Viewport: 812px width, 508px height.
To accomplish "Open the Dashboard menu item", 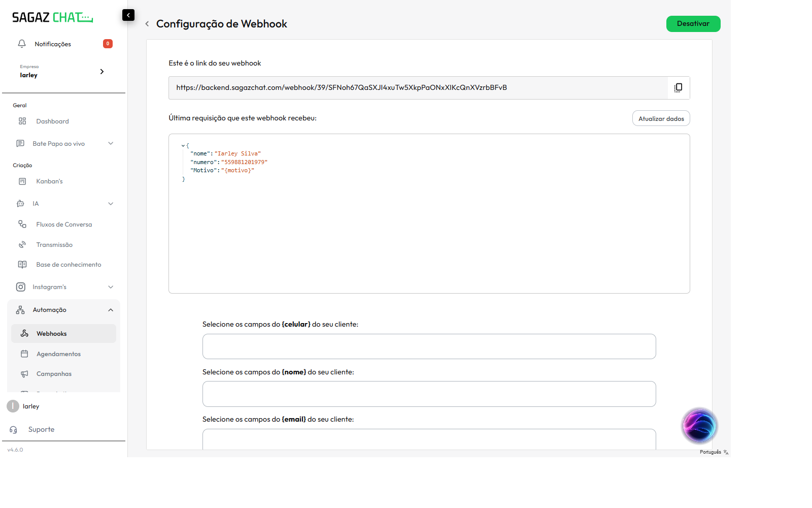I will [52, 121].
